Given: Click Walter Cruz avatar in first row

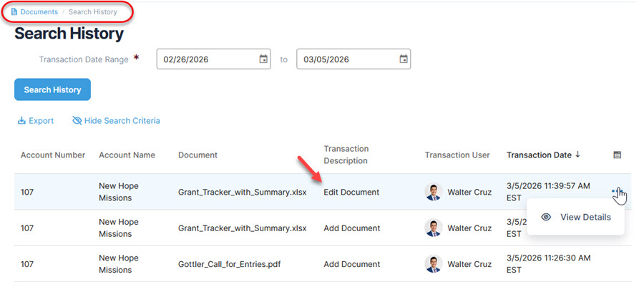Looking at the screenshot, I should (x=434, y=192).
